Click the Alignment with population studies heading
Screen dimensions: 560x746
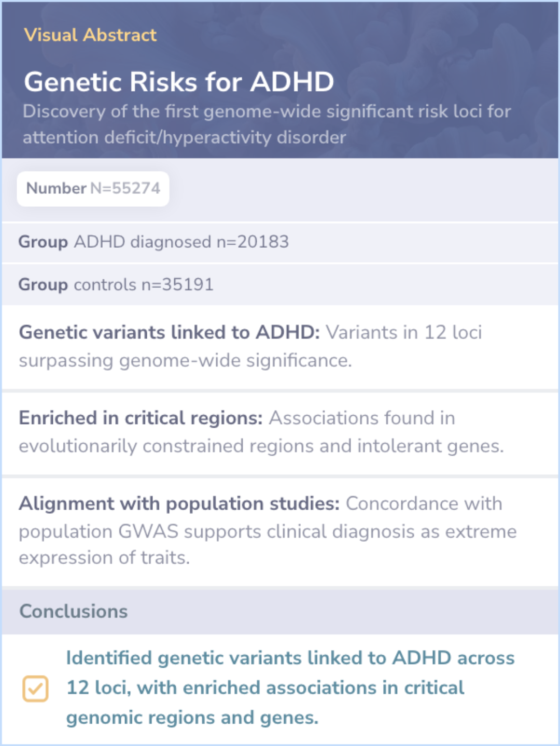point(179,503)
